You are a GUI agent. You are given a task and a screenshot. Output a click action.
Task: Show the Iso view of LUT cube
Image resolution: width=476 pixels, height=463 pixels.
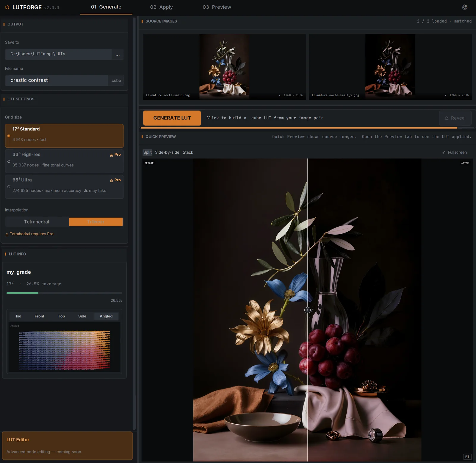tap(18, 316)
